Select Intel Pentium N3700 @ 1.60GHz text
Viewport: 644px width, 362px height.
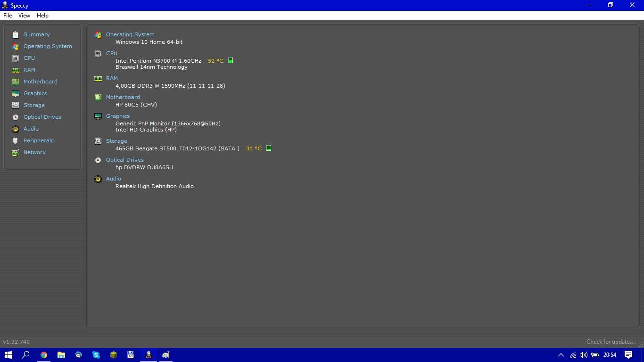pos(158,61)
